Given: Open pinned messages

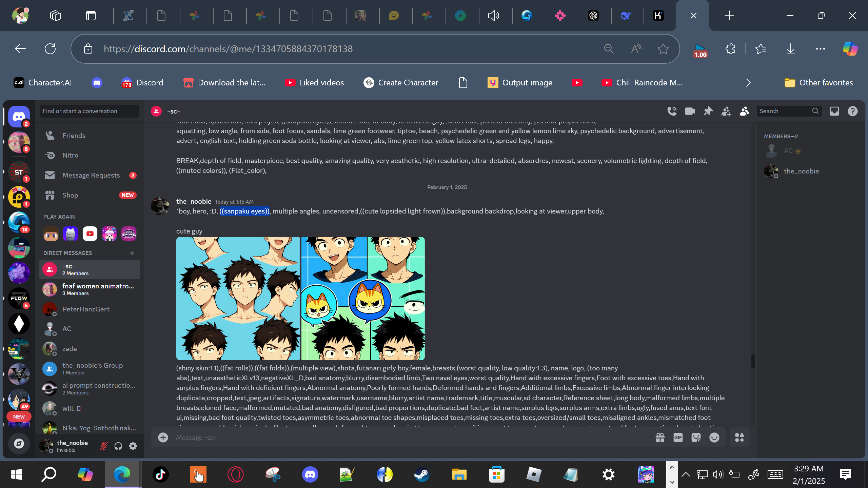Looking at the screenshot, I should coord(708,111).
